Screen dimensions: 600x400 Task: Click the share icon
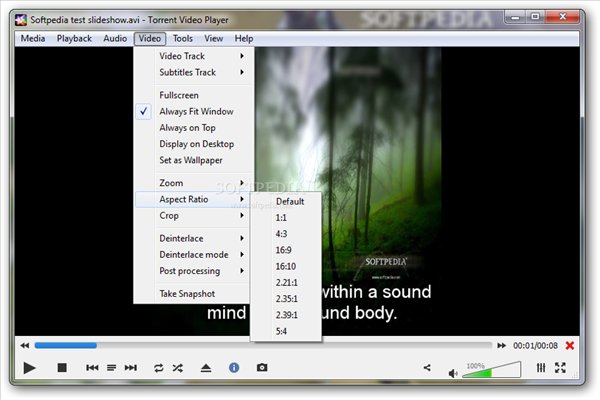point(427,368)
